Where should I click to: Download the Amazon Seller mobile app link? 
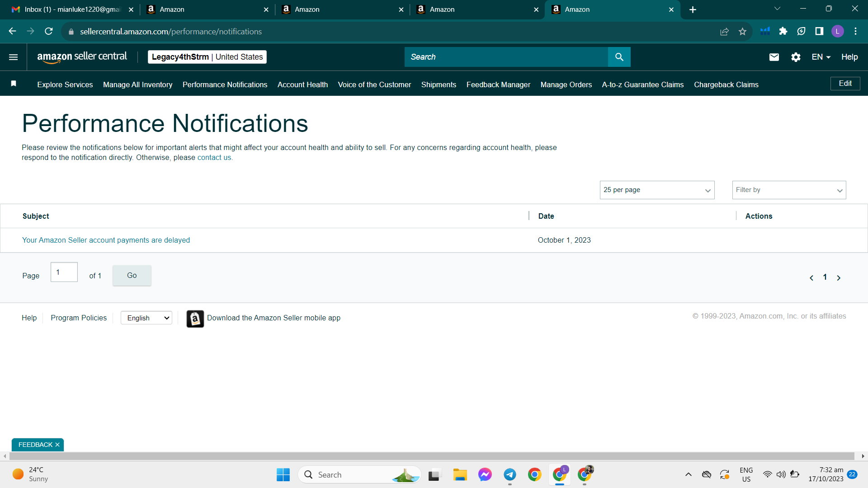[x=274, y=318]
